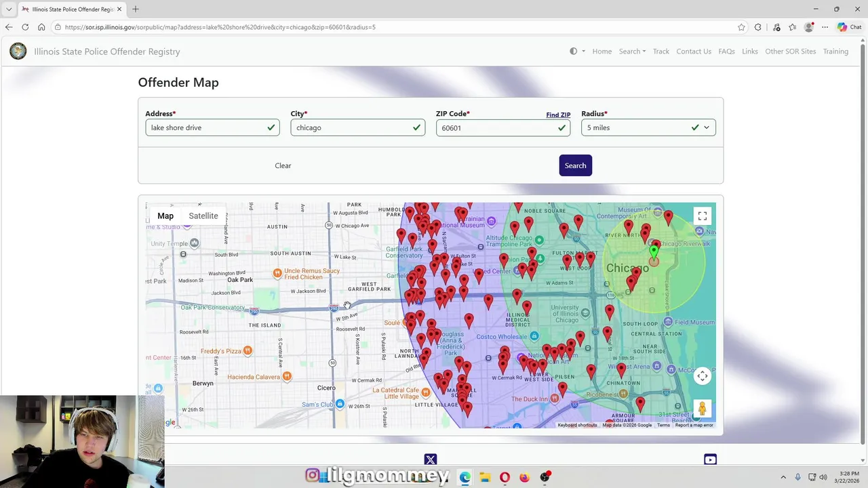Open the browser extensions puzzle icon
The width and height of the screenshot is (868, 488).
[758, 27]
